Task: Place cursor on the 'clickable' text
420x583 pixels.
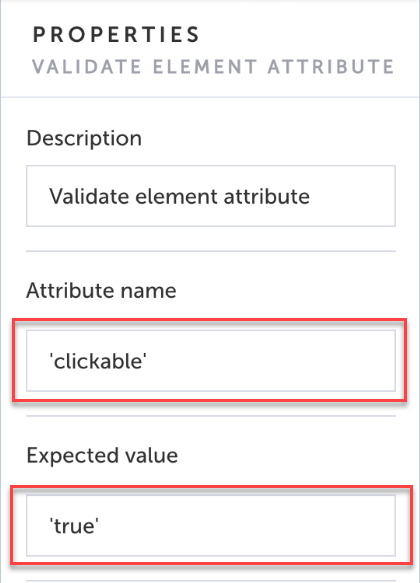Action: (x=98, y=361)
